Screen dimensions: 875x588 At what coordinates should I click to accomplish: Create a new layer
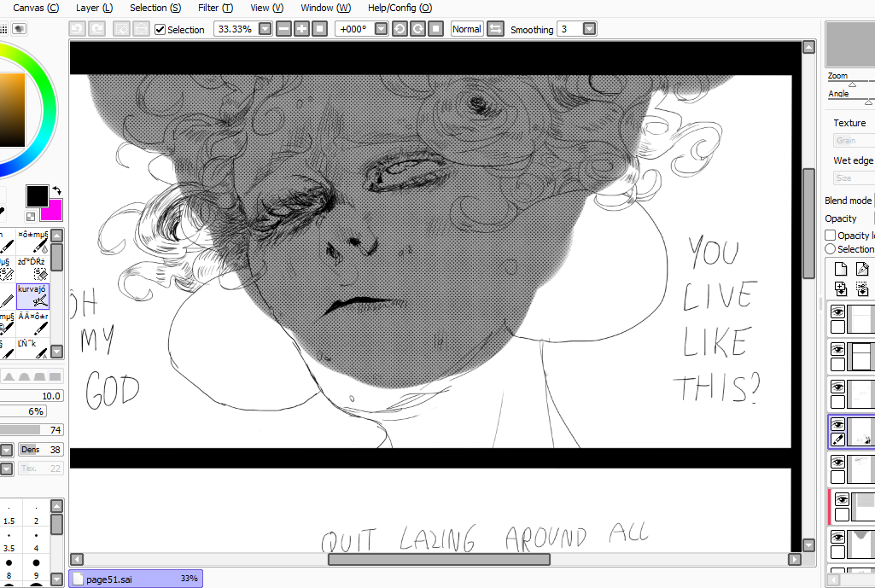pyautogui.click(x=840, y=270)
